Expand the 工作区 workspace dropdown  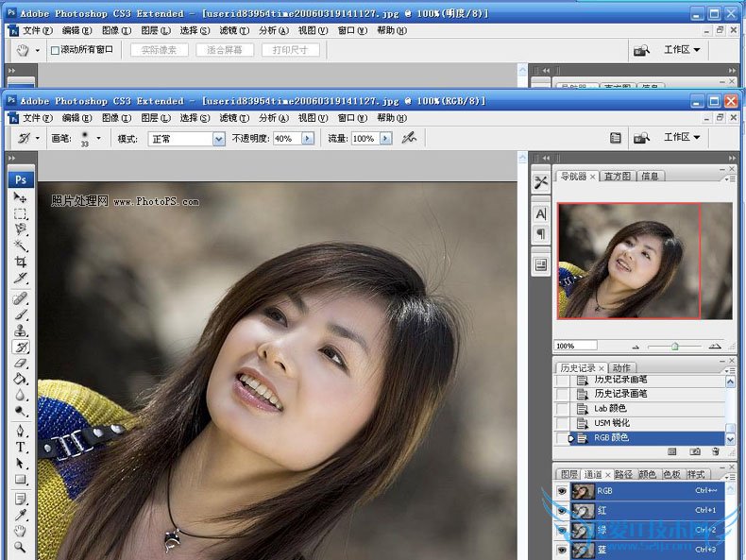(x=682, y=137)
